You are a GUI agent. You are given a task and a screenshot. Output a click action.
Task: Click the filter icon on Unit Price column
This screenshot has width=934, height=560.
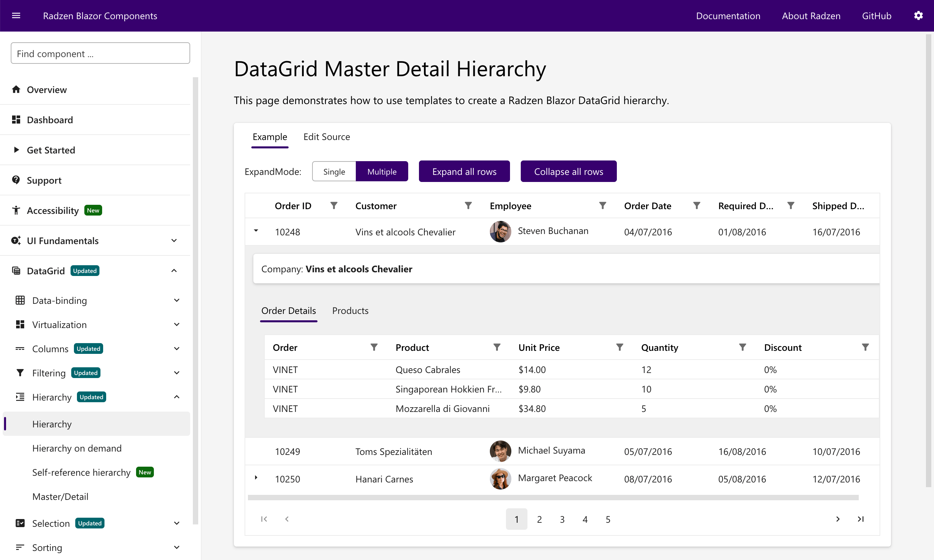click(619, 347)
